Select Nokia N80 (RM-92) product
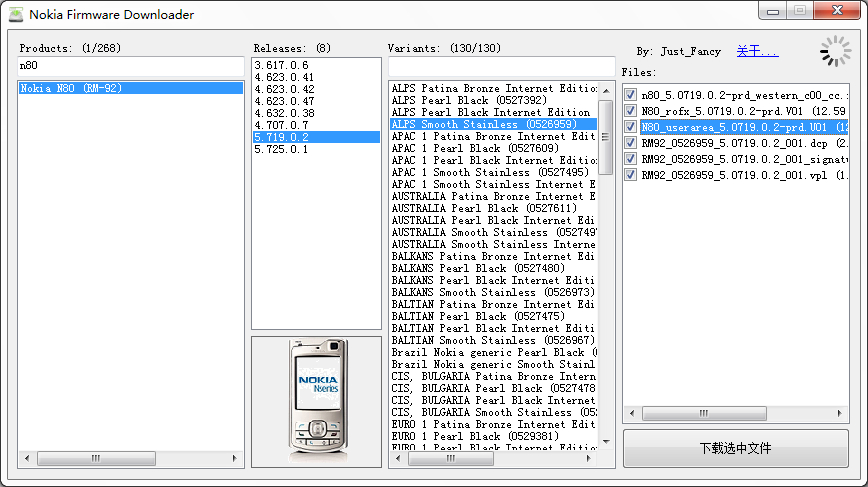The height and width of the screenshot is (487, 868). click(131, 88)
